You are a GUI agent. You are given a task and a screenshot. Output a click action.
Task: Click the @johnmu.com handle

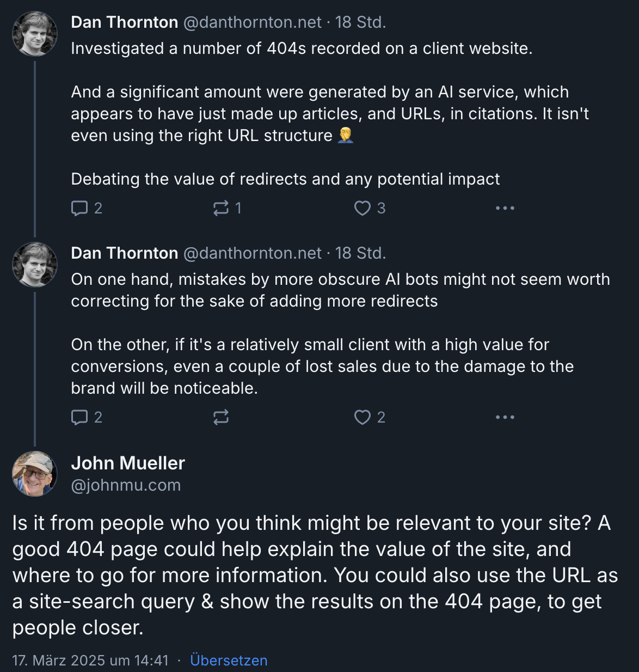click(126, 485)
